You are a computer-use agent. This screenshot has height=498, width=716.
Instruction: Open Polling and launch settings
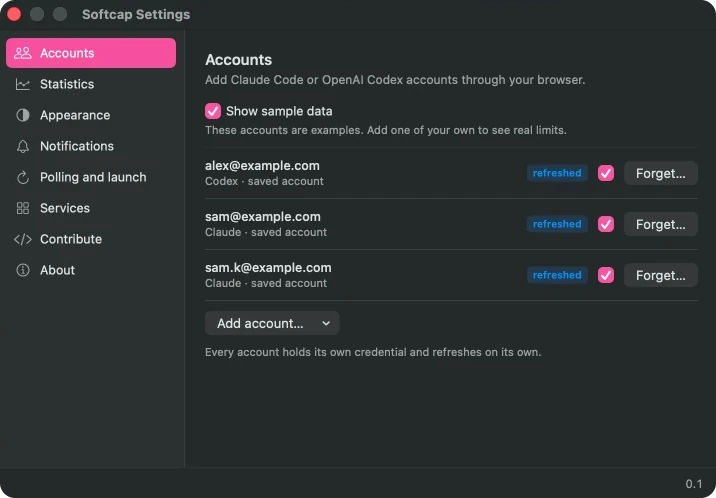pos(91,177)
